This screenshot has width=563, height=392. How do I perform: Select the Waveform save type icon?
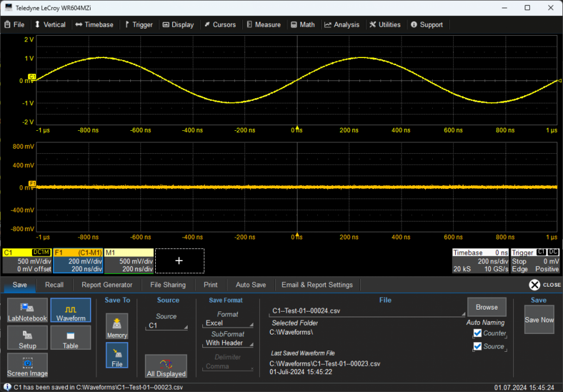coord(71,310)
